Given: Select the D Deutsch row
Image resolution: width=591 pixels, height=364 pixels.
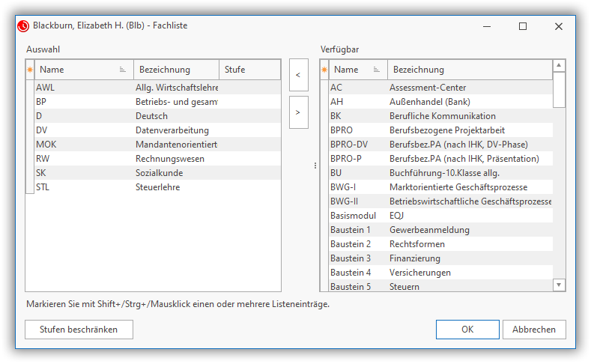Looking at the screenshot, I should click(157, 116).
